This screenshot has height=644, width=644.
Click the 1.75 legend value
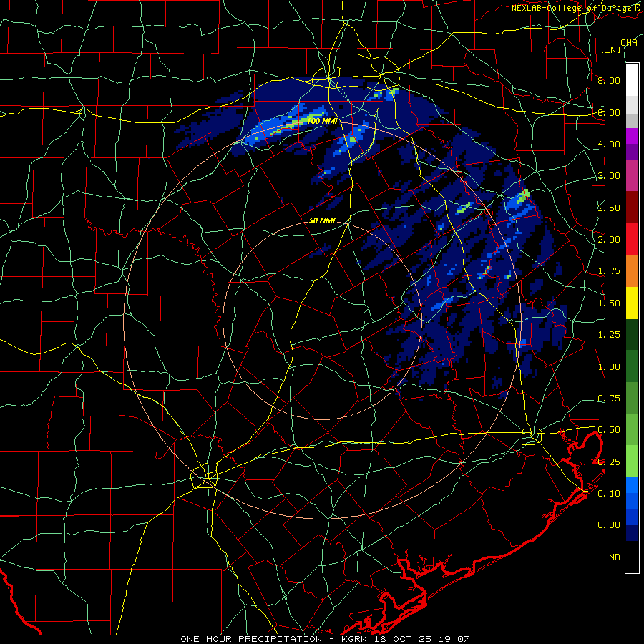609,271
